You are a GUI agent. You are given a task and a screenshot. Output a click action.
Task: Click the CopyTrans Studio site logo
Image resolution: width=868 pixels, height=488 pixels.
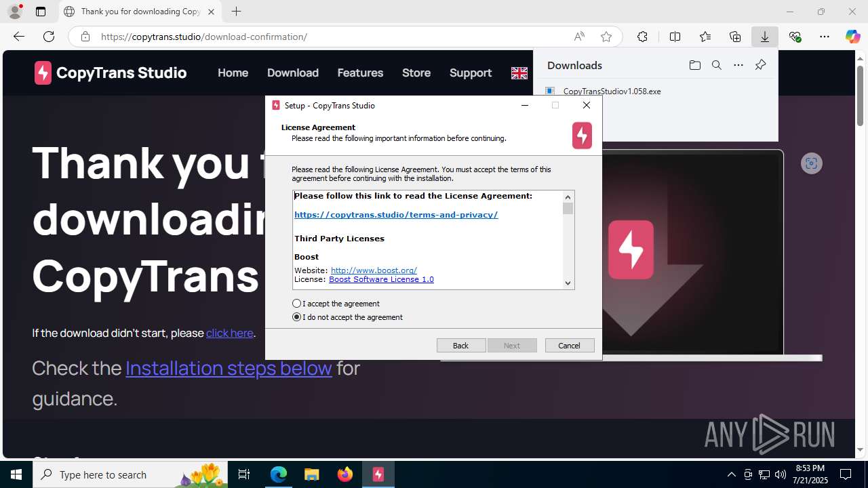pyautogui.click(x=111, y=73)
